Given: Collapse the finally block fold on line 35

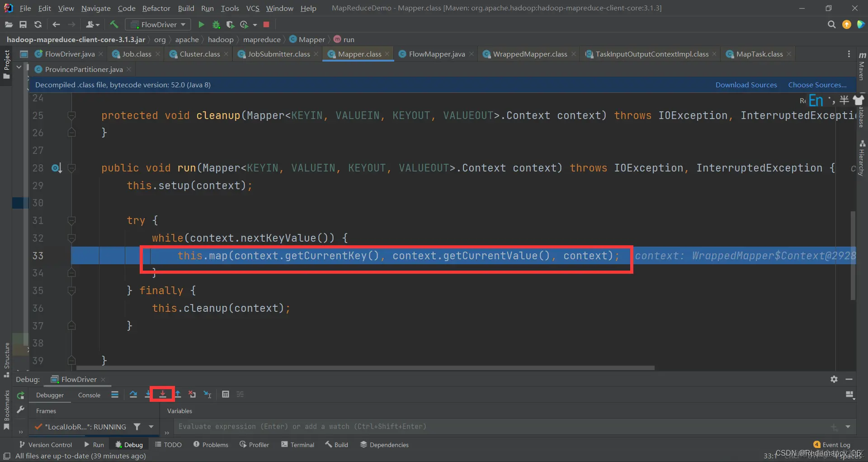Looking at the screenshot, I should click(x=71, y=291).
